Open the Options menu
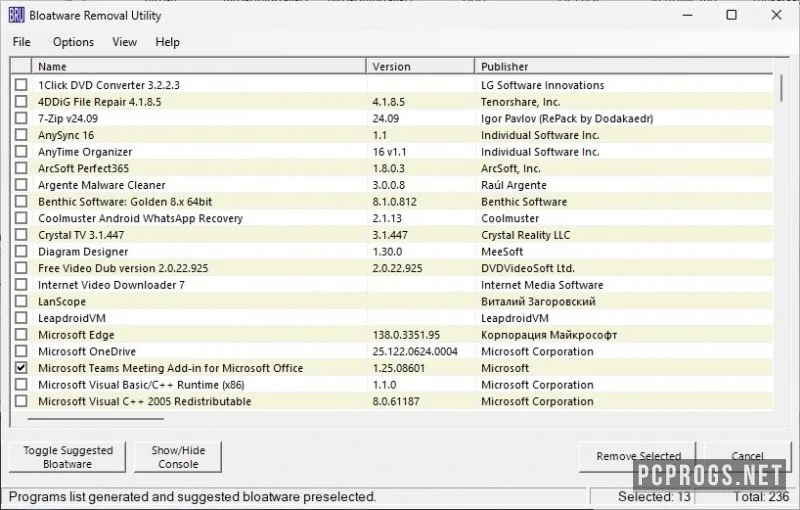The image size is (800, 510). tap(73, 42)
